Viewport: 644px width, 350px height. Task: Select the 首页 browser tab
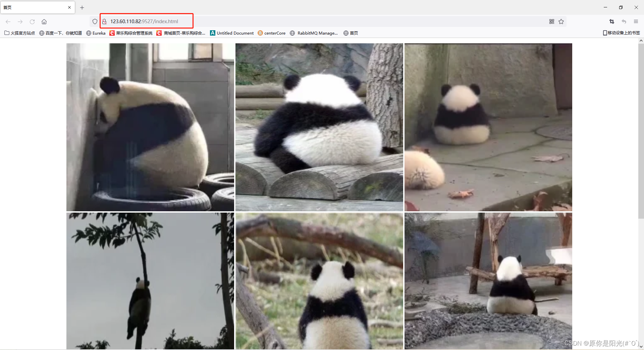click(x=38, y=7)
